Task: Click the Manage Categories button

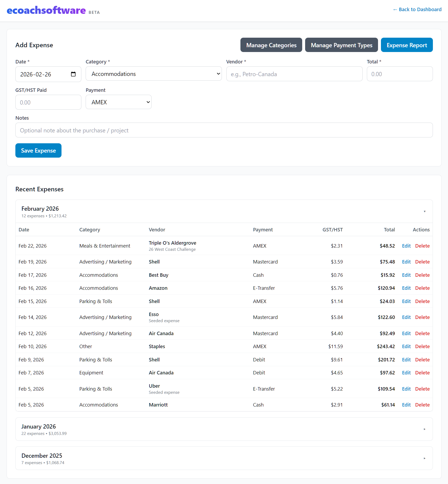Action: (271, 45)
